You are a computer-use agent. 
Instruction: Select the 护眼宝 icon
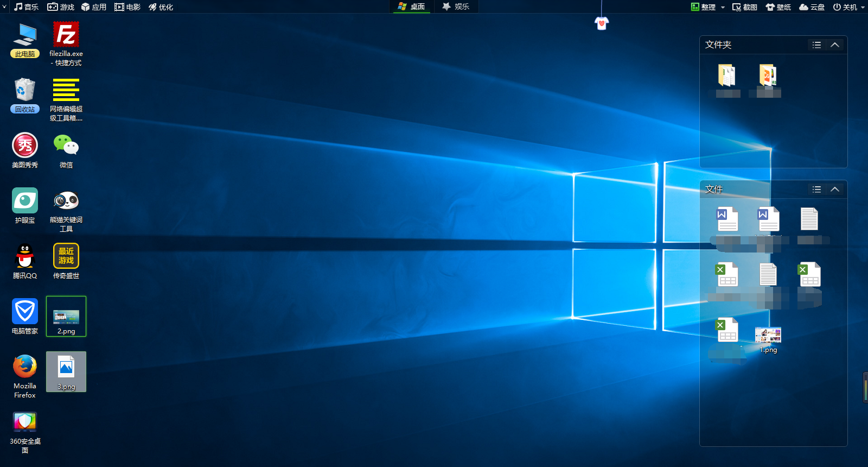(25, 201)
